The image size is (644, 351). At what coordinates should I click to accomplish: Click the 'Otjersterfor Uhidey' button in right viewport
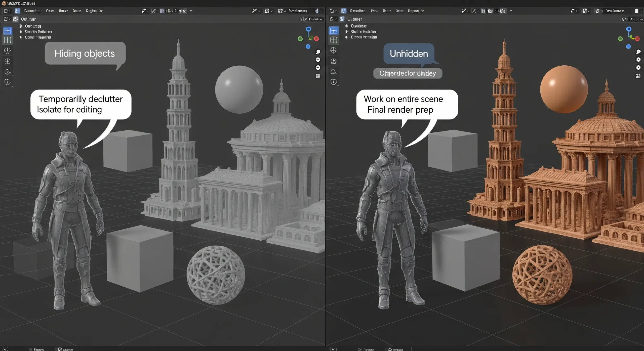click(408, 73)
